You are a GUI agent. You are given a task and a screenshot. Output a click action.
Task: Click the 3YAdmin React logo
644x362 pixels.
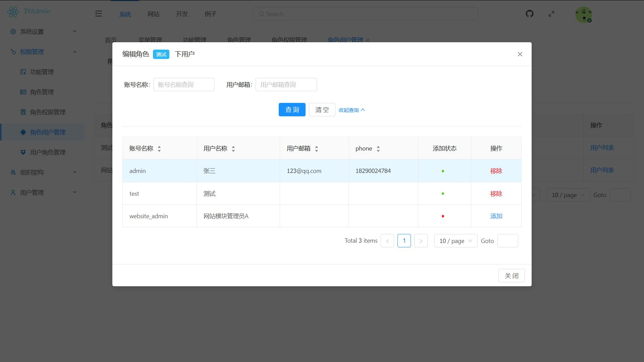(13, 12)
